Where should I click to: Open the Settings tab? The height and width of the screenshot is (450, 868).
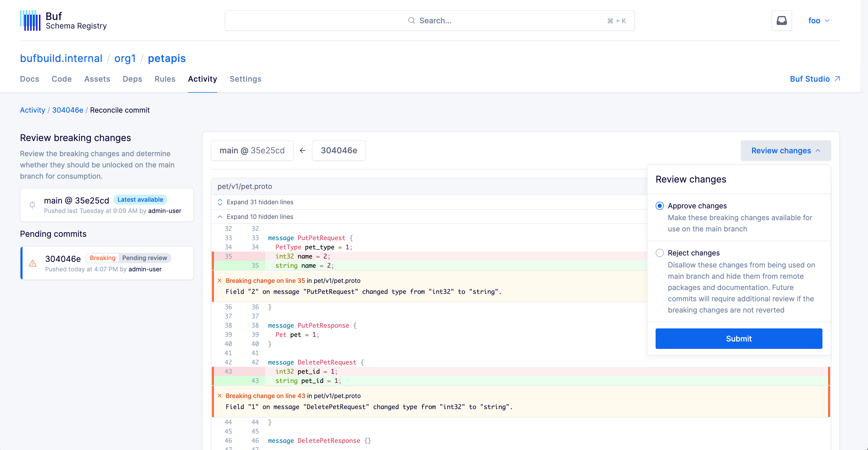[246, 79]
